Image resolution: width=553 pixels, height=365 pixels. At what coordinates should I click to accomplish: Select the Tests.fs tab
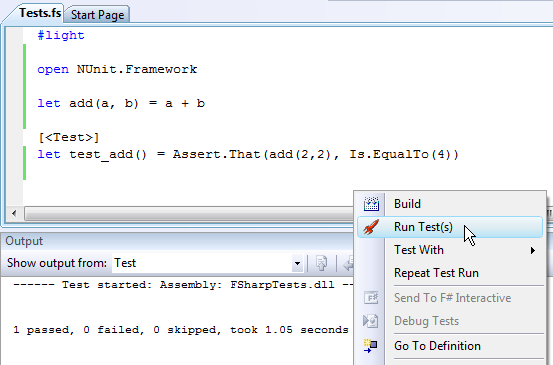click(40, 13)
